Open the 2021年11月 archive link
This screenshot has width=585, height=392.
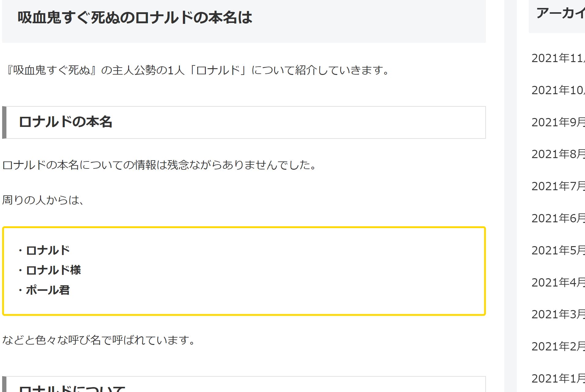click(x=558, y=58)
